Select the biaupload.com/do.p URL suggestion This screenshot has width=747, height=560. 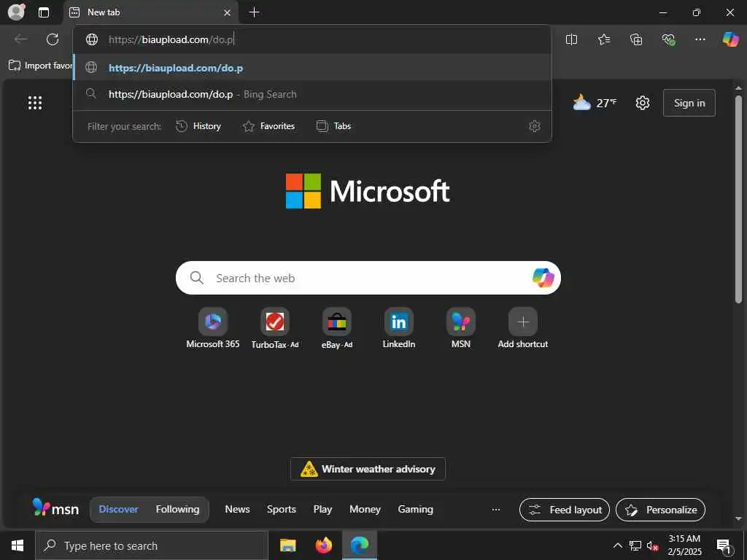[x=312, y=68]
